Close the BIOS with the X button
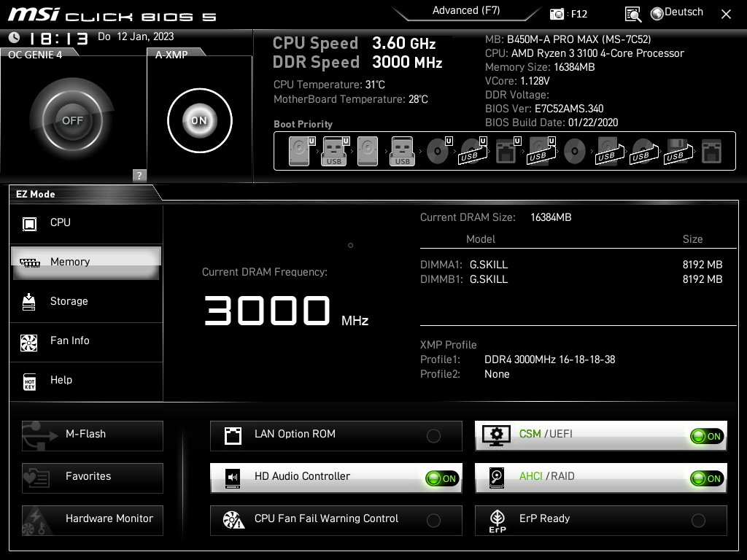The image size is (747, 560). (726, 15)
